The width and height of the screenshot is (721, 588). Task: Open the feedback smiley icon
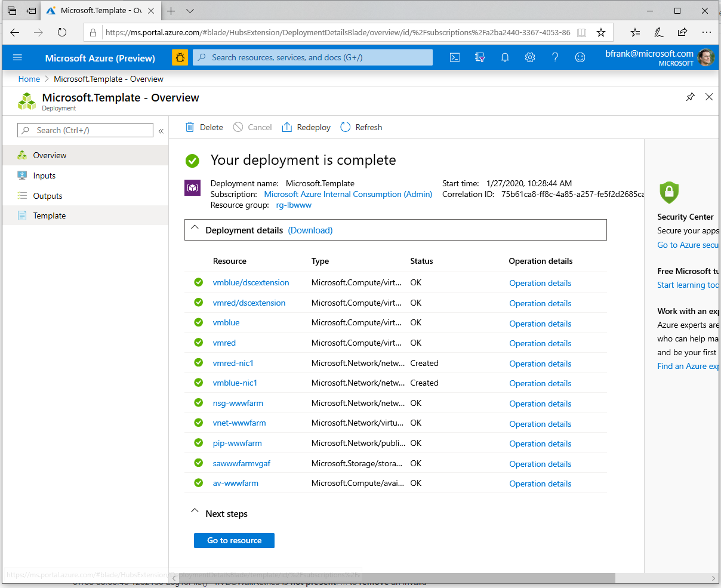580,57
